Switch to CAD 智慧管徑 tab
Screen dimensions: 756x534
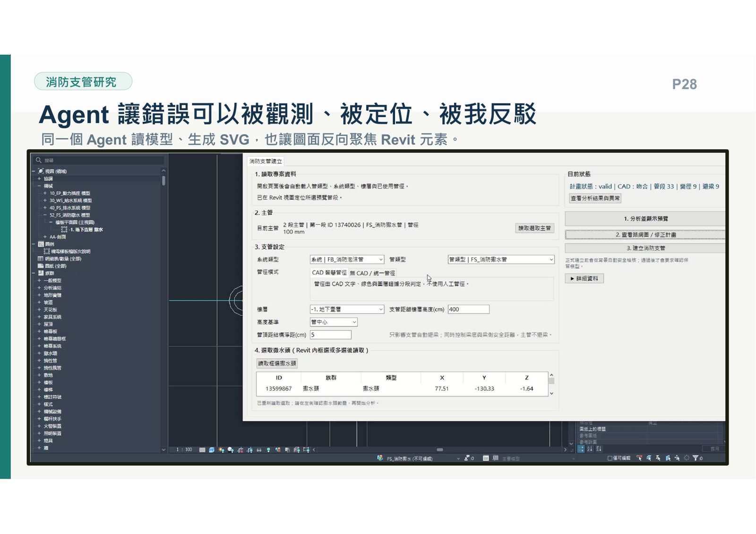point(329,272)
